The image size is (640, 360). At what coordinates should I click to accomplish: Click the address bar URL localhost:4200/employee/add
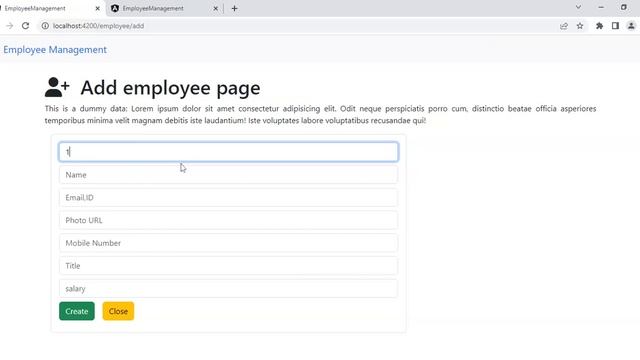pos(98,26)
